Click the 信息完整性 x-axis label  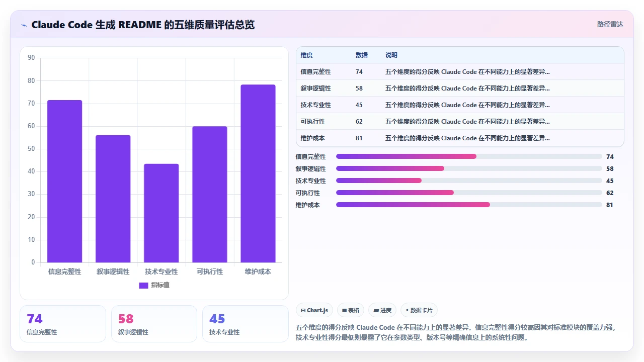[x=64, y=271]
